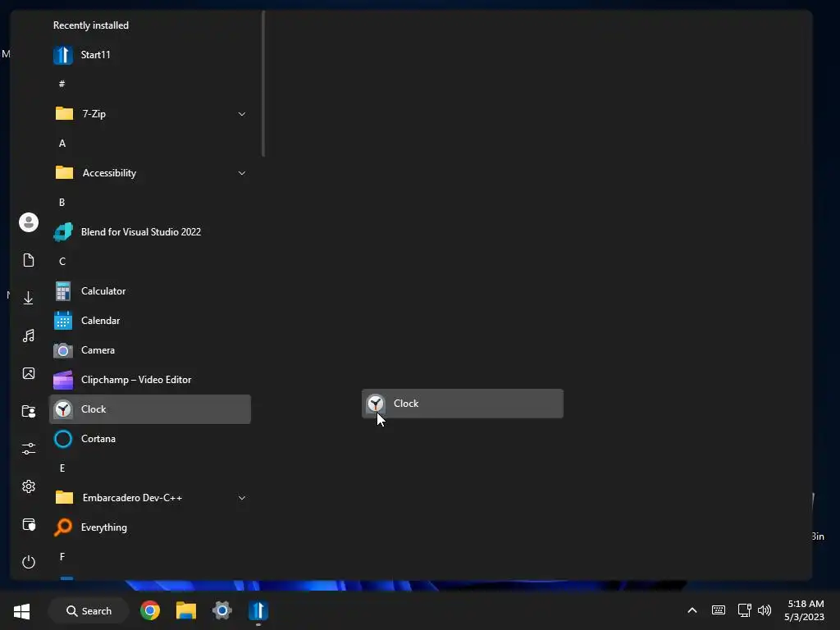Expand the 7-Zip folder chevron
Viewport: 840px width, 630px height.
click(242, 114)
